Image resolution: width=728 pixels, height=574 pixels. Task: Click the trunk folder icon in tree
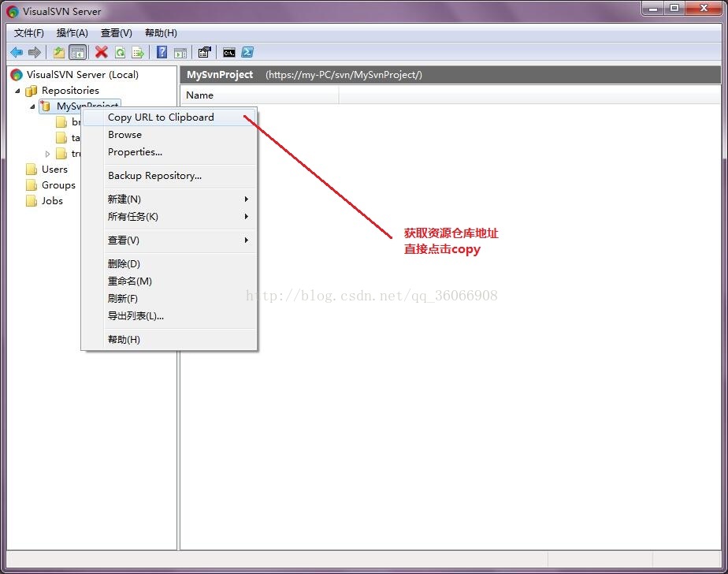(x=61, y=154)
